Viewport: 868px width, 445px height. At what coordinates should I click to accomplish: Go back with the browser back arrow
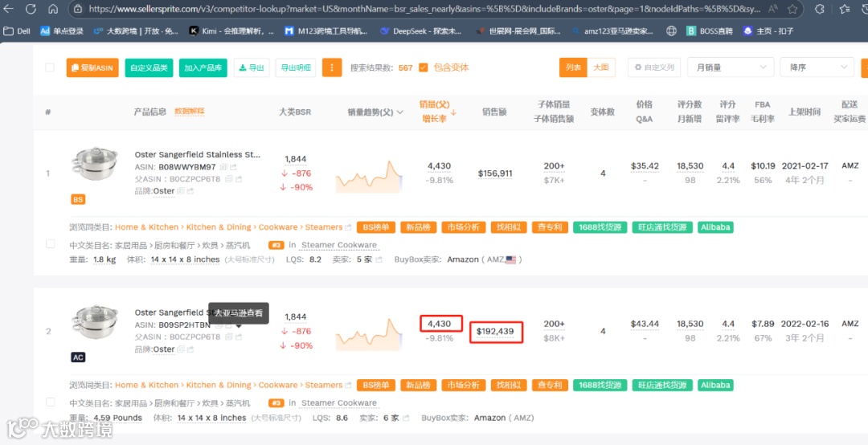tap(10, 9)
